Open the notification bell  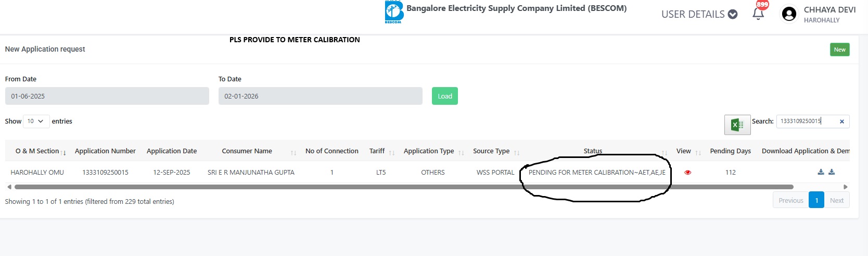(x=758, y=14)
